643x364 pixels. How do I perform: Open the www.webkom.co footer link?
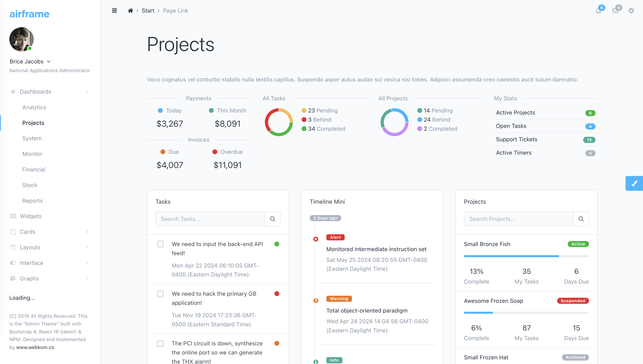point(35,347)
